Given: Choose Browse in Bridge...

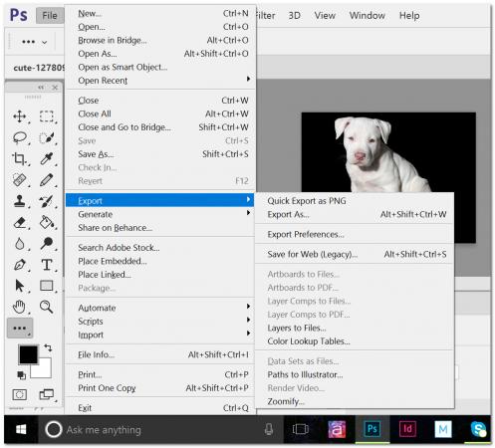Looking at the screenshot, I should [x=161, y=40].
